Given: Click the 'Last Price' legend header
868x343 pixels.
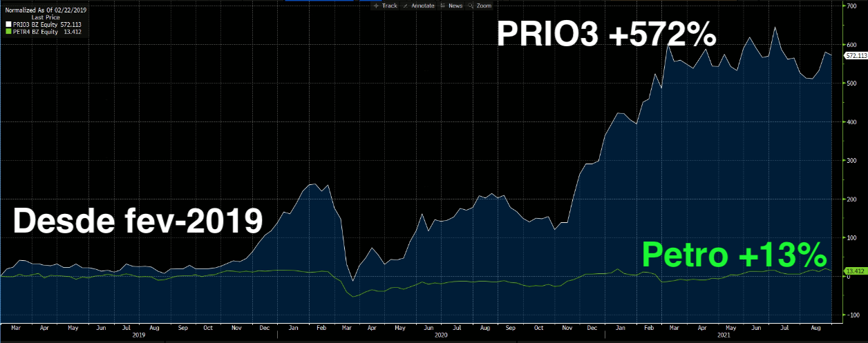Looking at the screenshot, I should click(x=46, y=17).
